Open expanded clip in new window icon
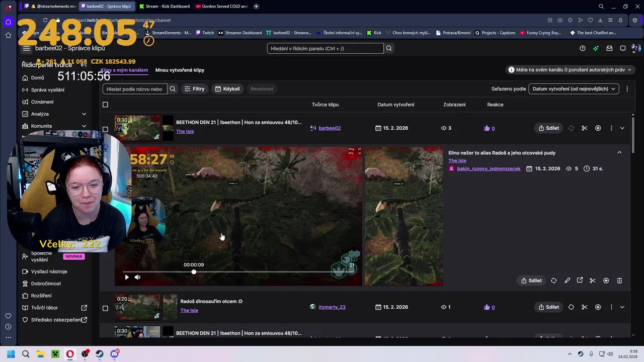The height and width of the screenshot is (362, 644). (580, 281)
